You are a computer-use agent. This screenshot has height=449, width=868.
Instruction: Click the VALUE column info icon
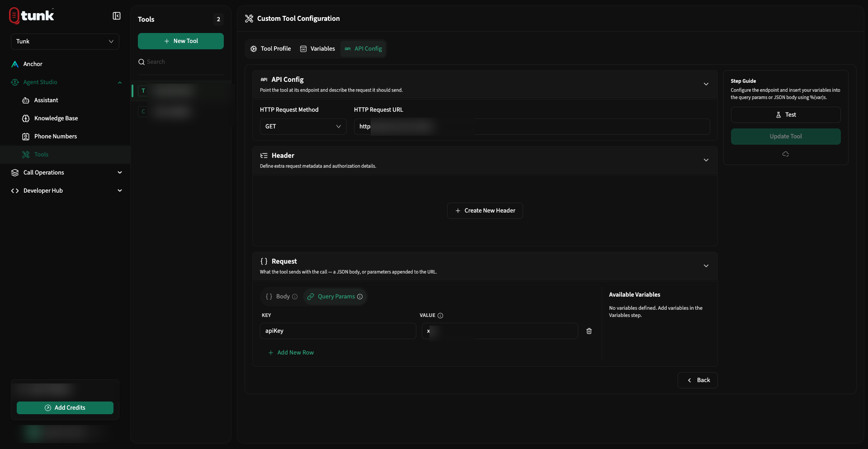point(440,316)
